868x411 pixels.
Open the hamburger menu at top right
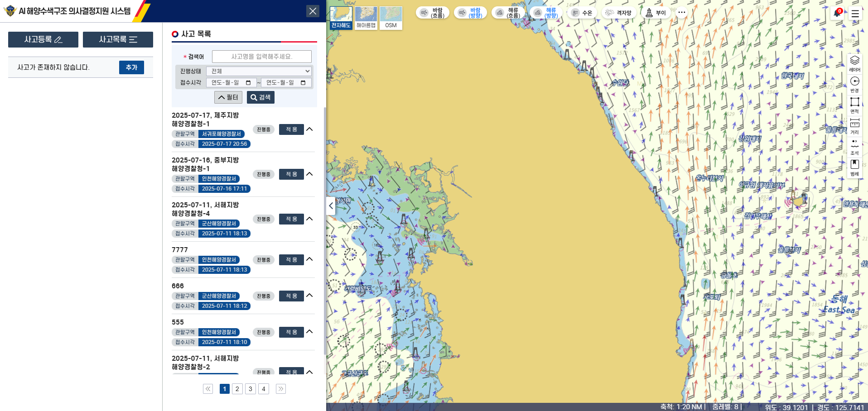point(855,14)
